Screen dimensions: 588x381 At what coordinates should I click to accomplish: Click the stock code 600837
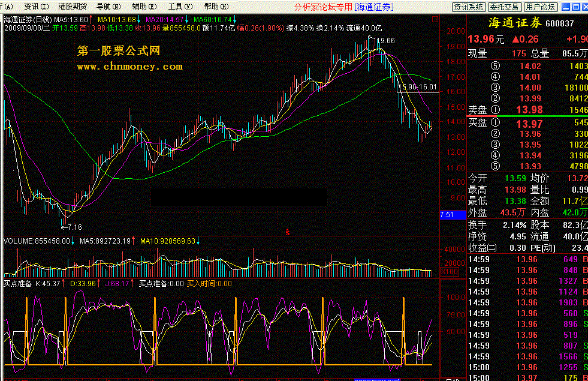click(x=560, y=23)
